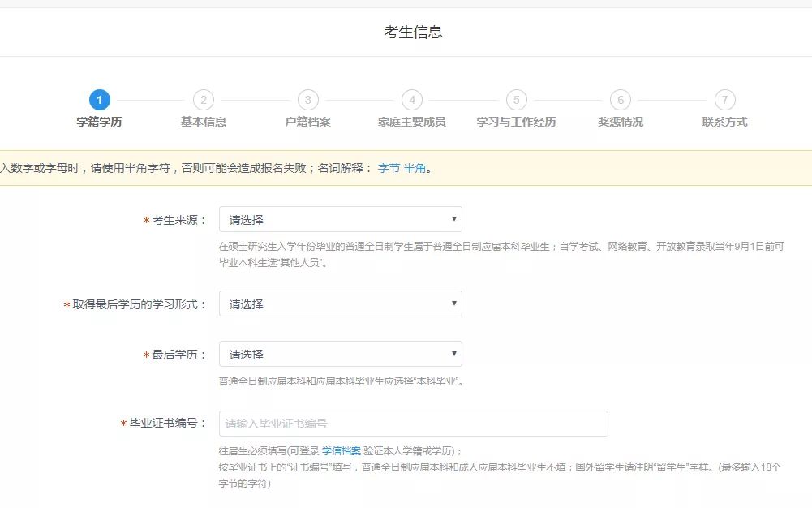
Task: Open the 考生来源 dropdown
Action: click(340, 219)
